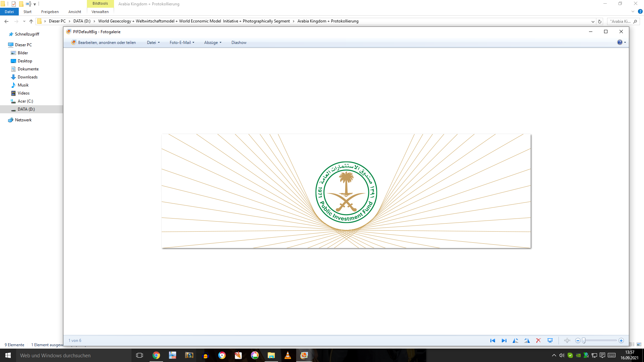This screenshot has width=644, height=362.
Task: Open Musik folder in sidebar
Action: [x=23, y=85]
